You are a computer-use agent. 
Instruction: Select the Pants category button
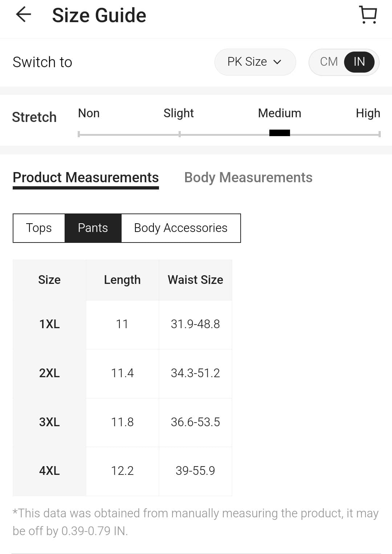tap(93, 228)
